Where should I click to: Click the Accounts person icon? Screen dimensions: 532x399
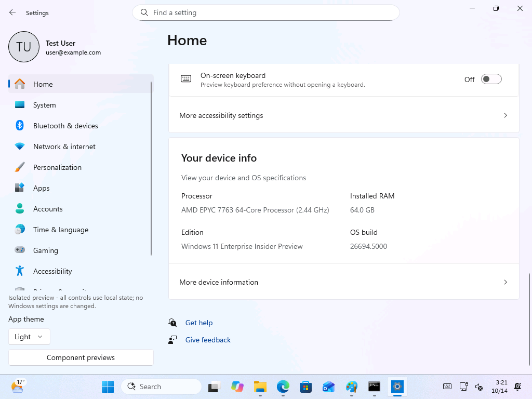coord(20,208)
